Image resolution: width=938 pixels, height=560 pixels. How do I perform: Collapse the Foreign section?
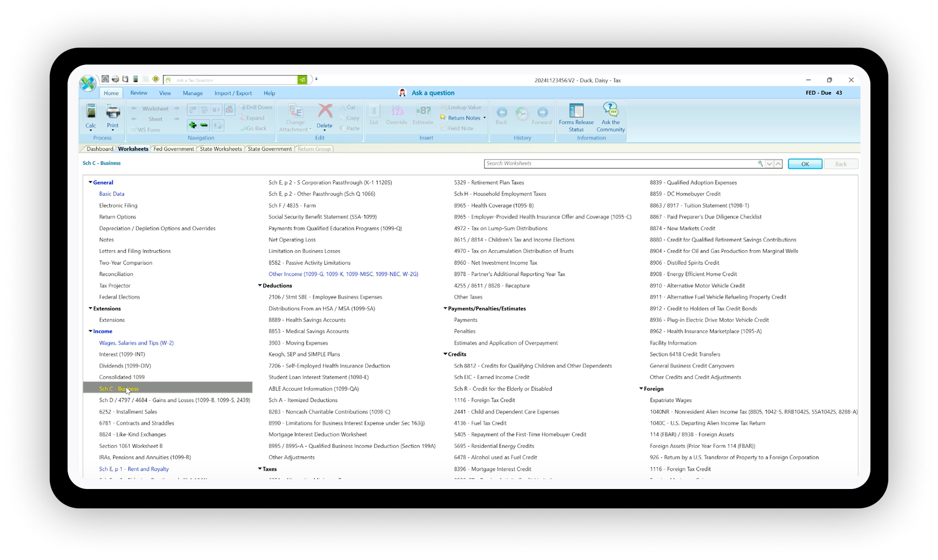pyautogui.click(x=641, y=389)
